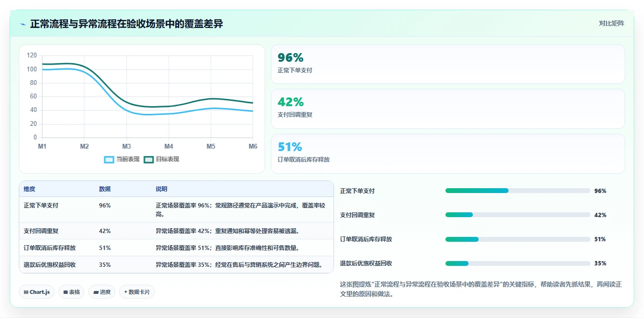The width and height of the screenshot is (644, 318).
Task: Click description starting 异常场景覆盖率 51%
Action: (x=228, y=248)
